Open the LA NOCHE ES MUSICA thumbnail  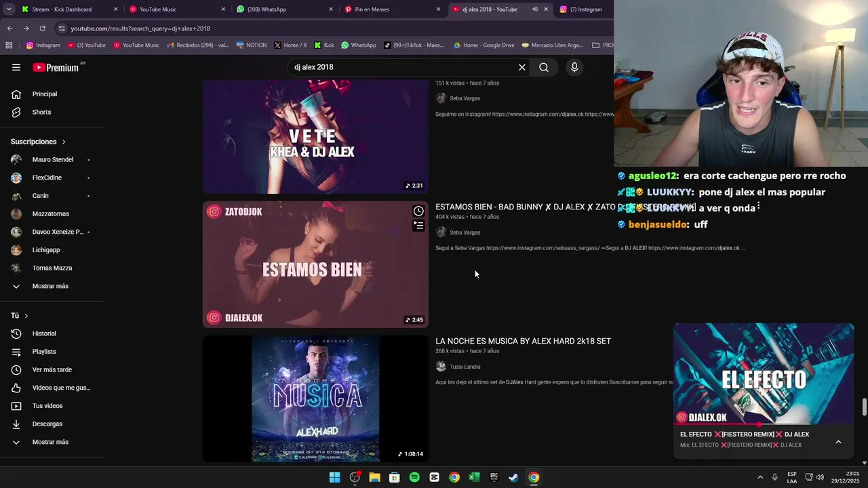tap(315, 399)
